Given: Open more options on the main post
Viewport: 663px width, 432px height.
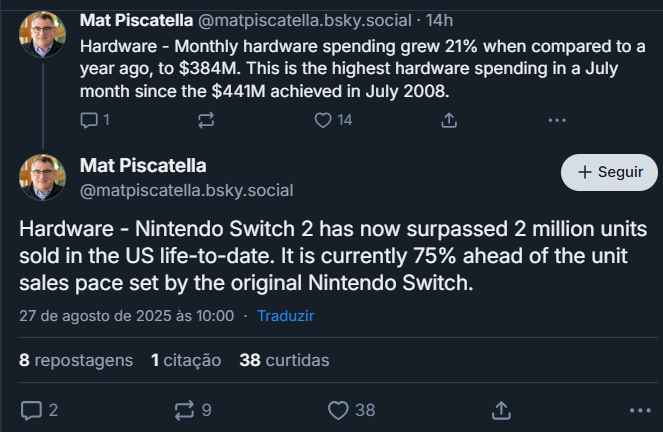Looking at the screenshot, I should [640, 410].
